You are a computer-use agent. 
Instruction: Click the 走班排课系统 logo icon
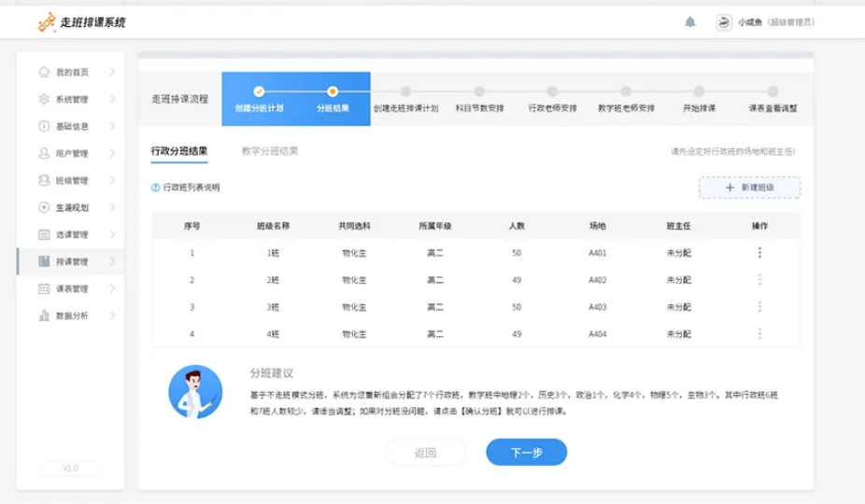pyautogui.click(x=47, y=22)
